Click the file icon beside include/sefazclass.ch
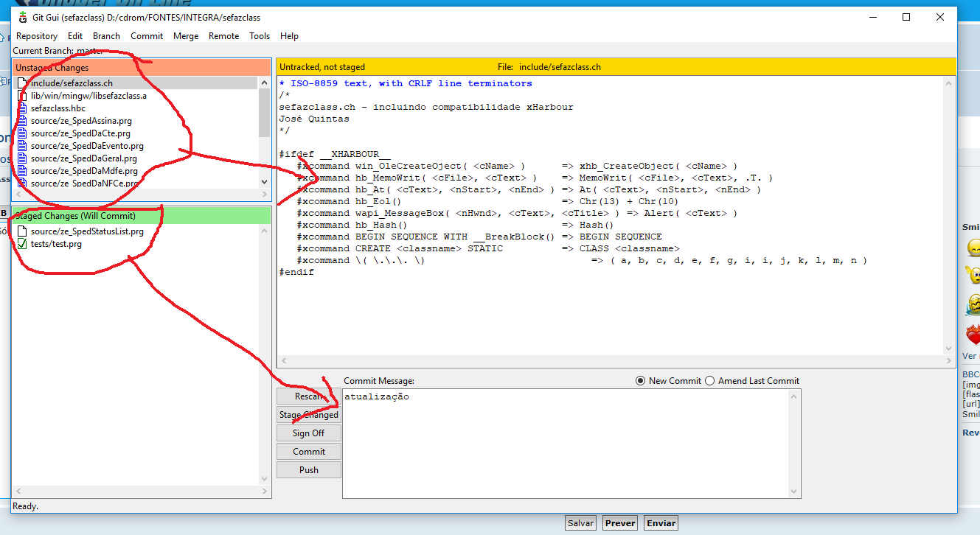The width and height of the screenshot is (980, 535). pyautogui.click(x=22, y=83)
